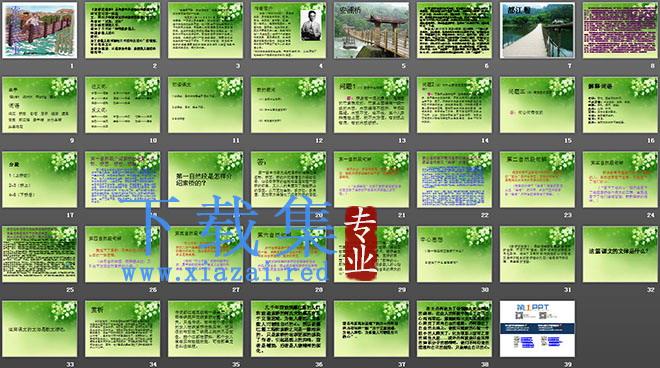660x368 pixels.
Task: Select slide 5 showing 安澜桥 bridge photo
Action: click(371, 30)
